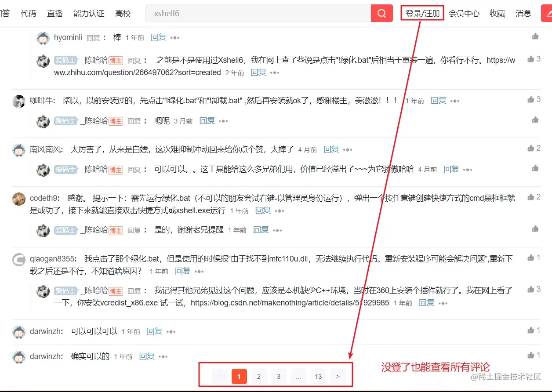This screenshot has height=392, width=552.
Task: Open more options on the 嗯呢 reply
Action: [223, 121]
